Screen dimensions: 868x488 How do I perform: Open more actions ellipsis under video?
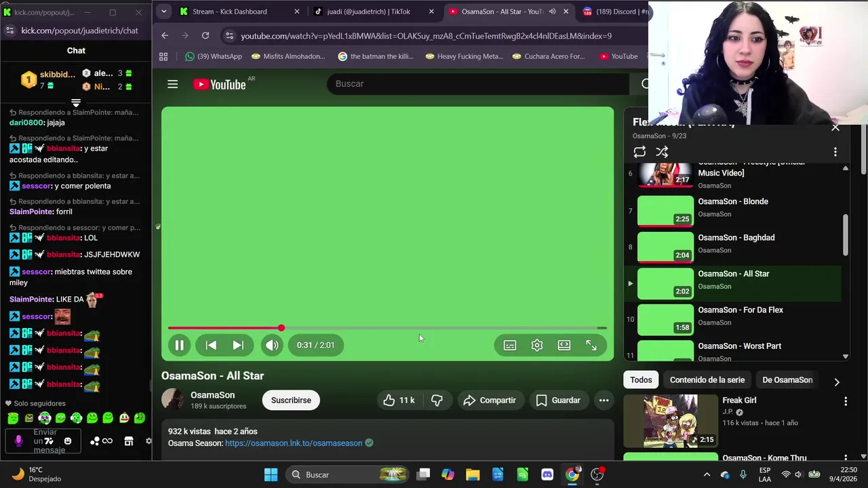[604, 400]
